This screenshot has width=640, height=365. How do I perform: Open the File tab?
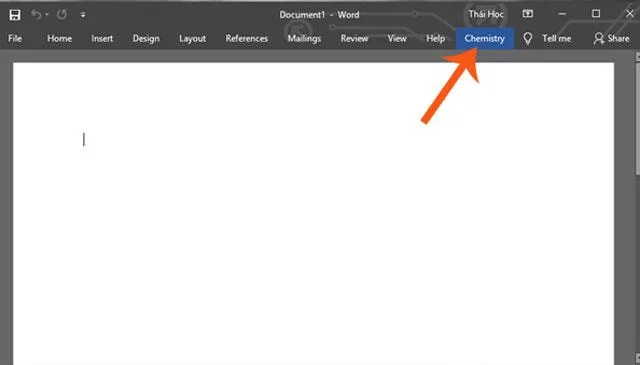(15, 38)
